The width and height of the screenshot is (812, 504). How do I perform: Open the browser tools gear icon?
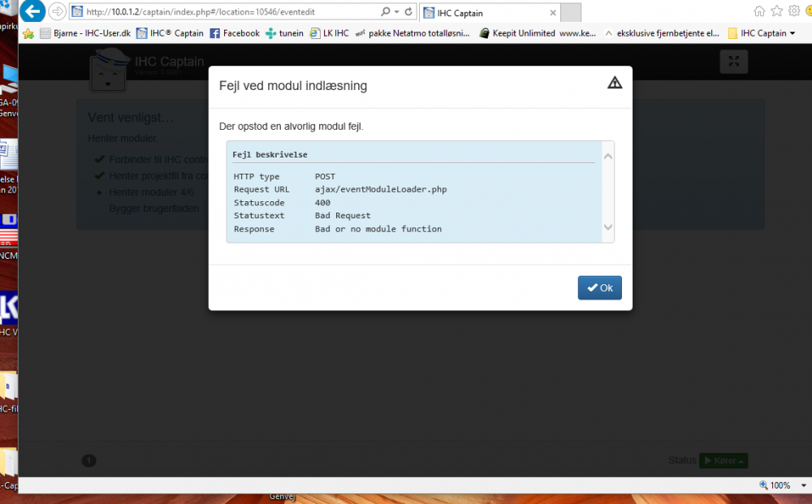[x=794, y=11]
